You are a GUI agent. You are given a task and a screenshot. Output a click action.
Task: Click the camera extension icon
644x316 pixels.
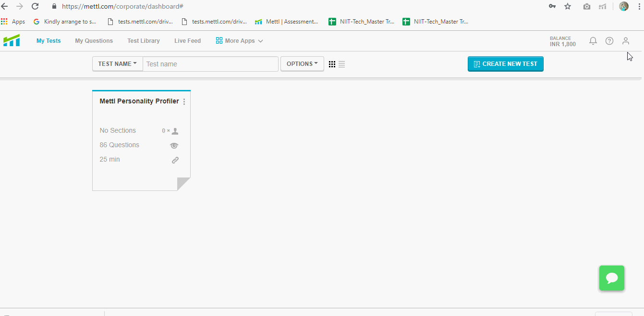point(587,6)
